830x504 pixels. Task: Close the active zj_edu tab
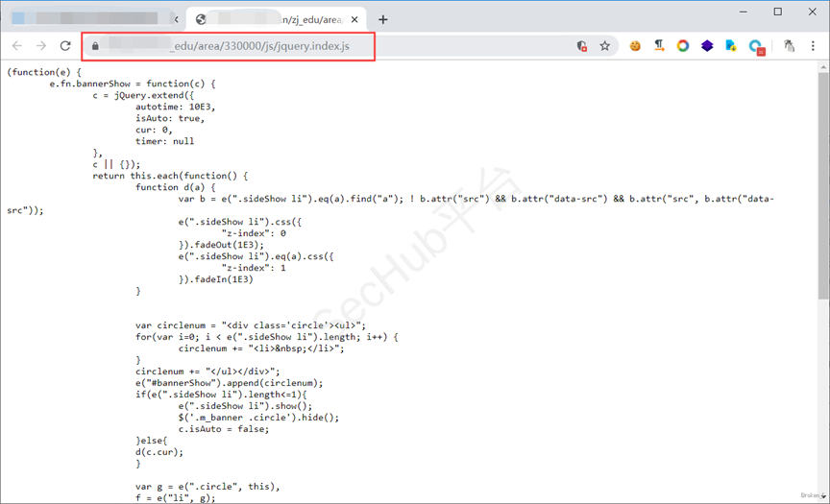pos(355,19)
